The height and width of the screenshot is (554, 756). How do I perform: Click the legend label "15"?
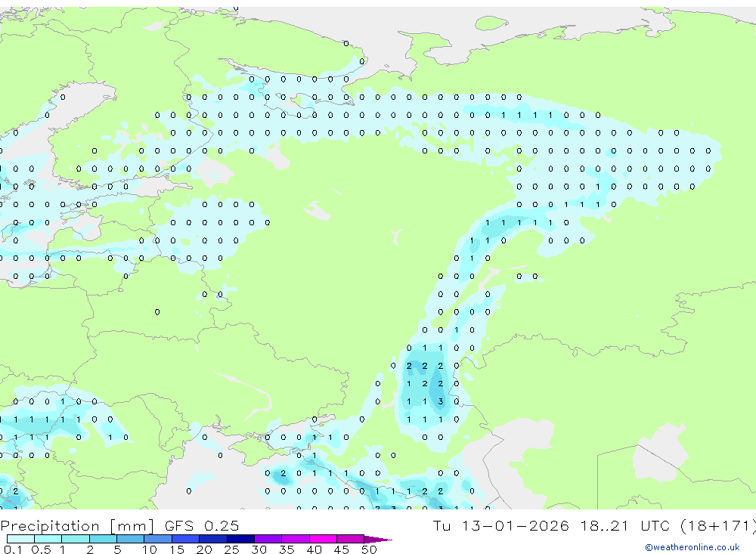point(176,549)
